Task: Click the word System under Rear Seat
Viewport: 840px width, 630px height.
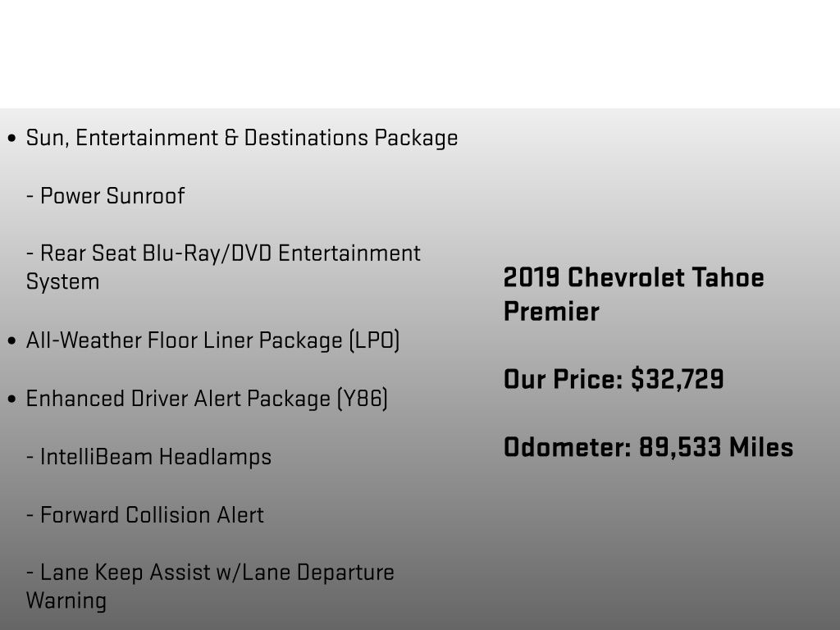Action: tap(62, 282)
